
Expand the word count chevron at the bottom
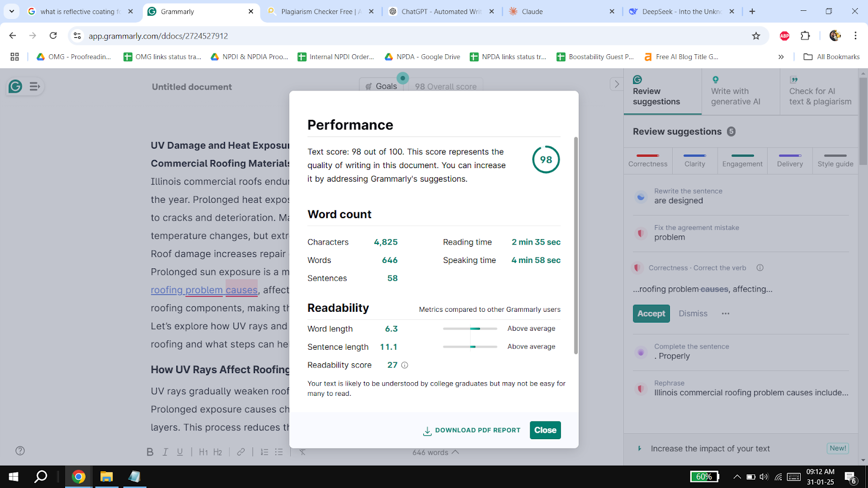coord(455,452)
